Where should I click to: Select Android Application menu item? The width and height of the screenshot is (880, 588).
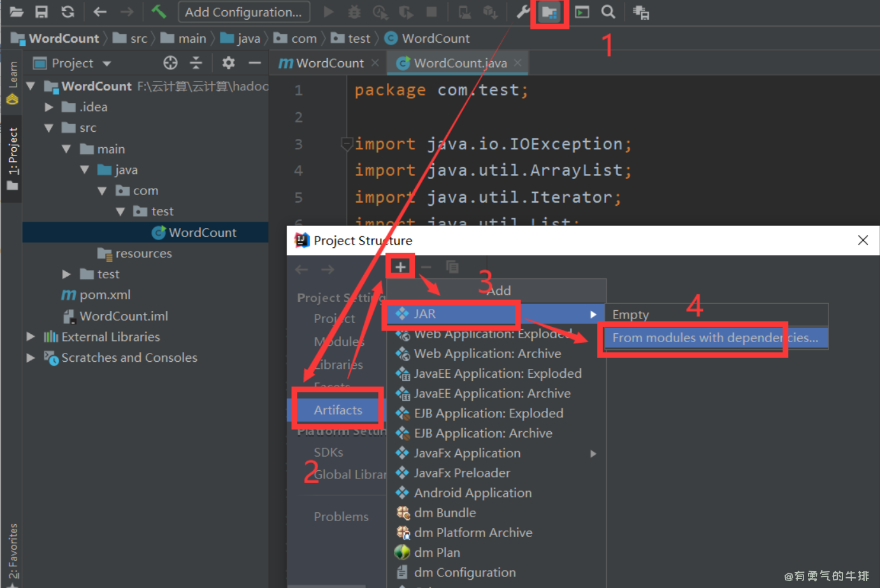pyautogui.click(x=495, y=492)
